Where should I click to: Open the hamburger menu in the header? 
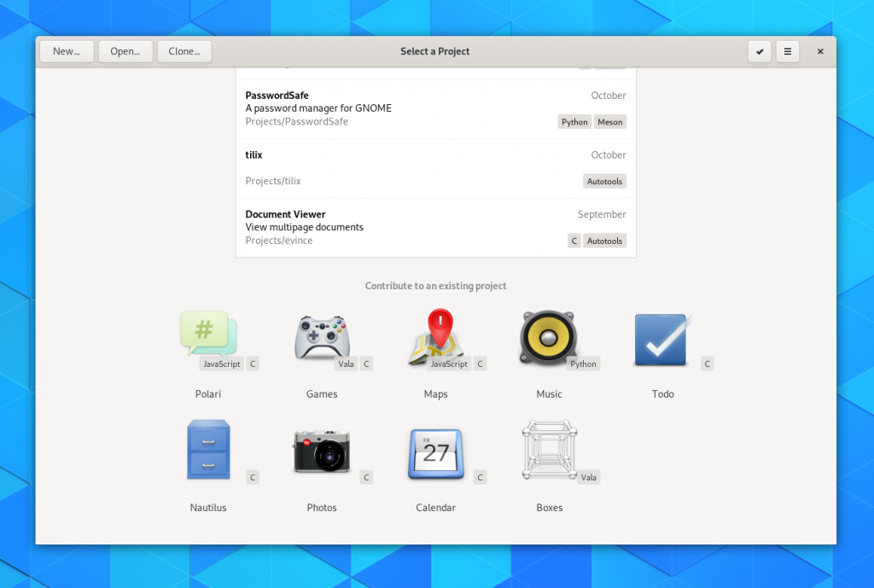[x=788, y=51]
